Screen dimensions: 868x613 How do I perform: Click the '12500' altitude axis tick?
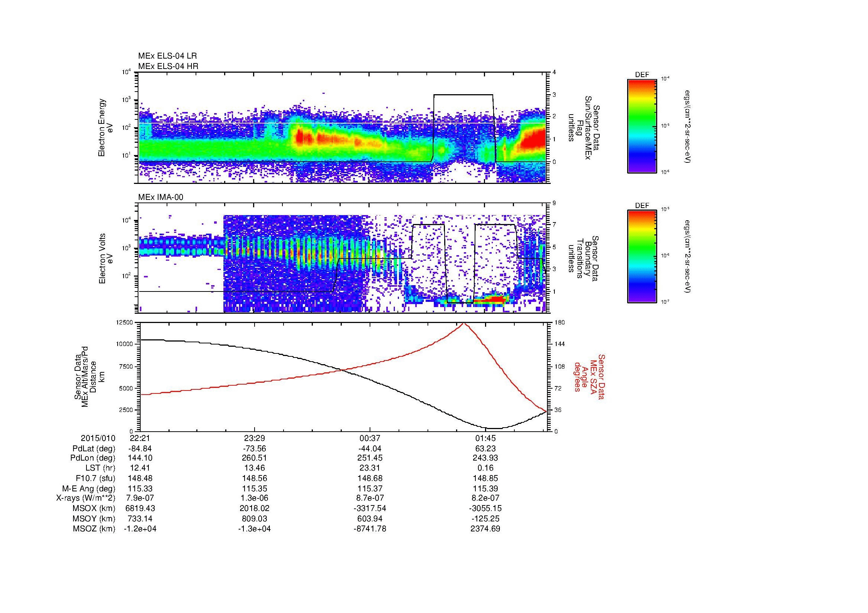coord(124,323)
